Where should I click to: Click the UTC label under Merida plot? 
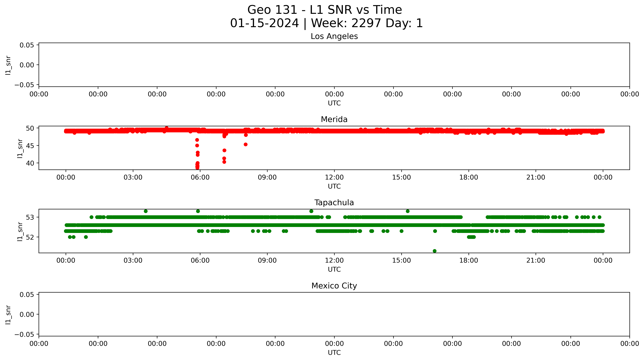pos(334,186)
